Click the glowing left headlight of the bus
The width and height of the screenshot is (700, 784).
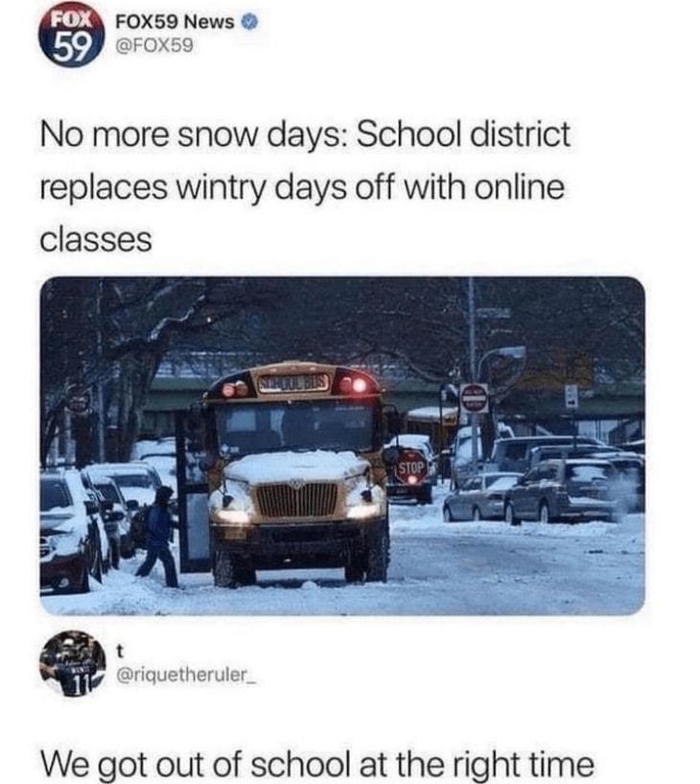pos(233,516)
